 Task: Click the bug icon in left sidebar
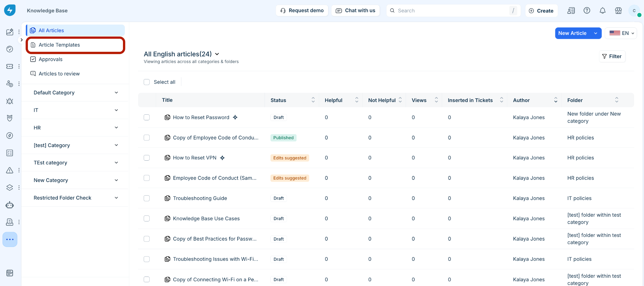[x=10, y=101]
